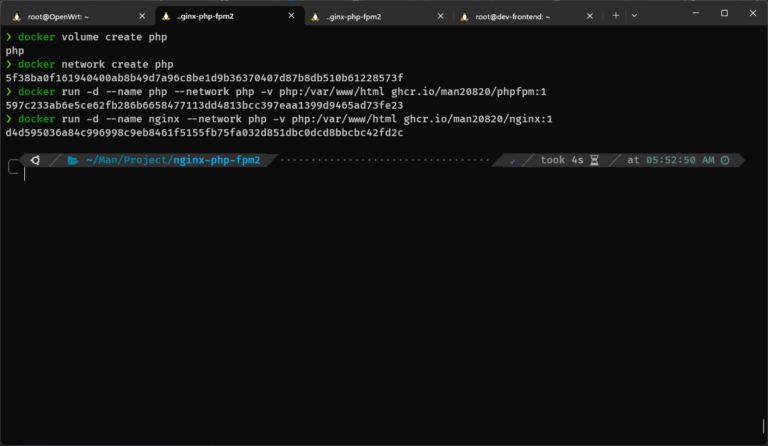Click the Linux penguin icon on the OpenWrt tab
The height and width of the screenshot is (446, 768).
tap(17, 17)
